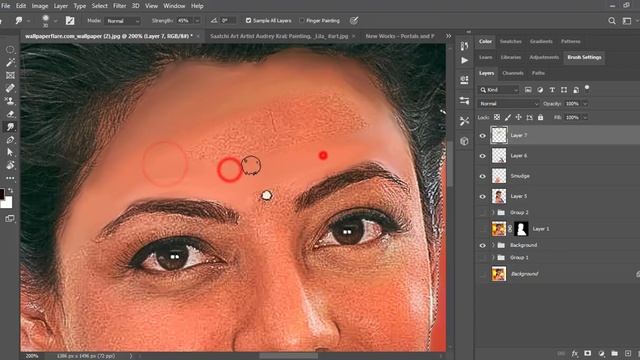The width and height of the screenshot is (640, 360).
Task: Open the Actions play icon in dock
Action: [464, 60]
